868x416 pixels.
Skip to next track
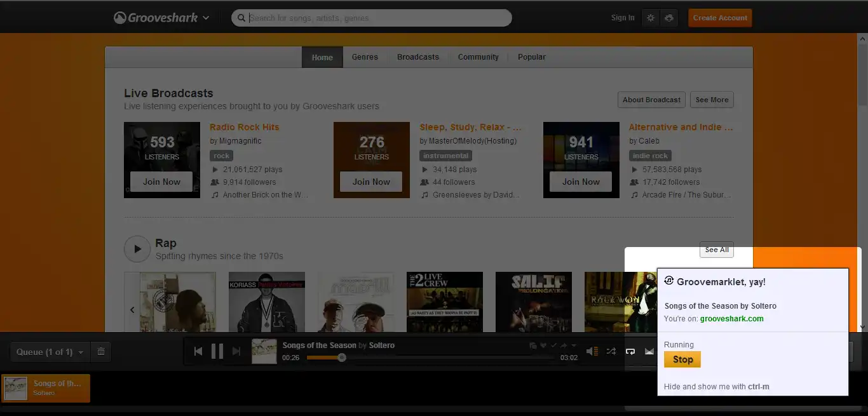pyautogui.click(x=236, y=351)
